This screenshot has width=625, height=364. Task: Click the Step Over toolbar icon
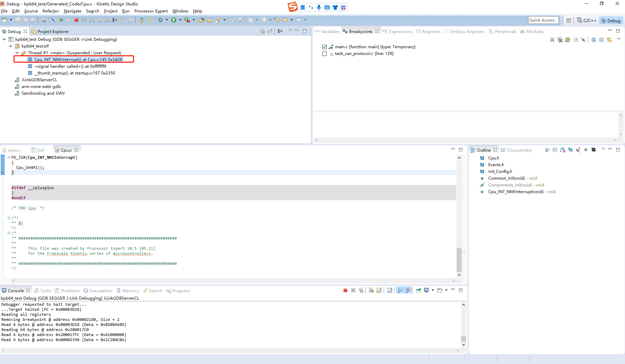coord(100,20)
